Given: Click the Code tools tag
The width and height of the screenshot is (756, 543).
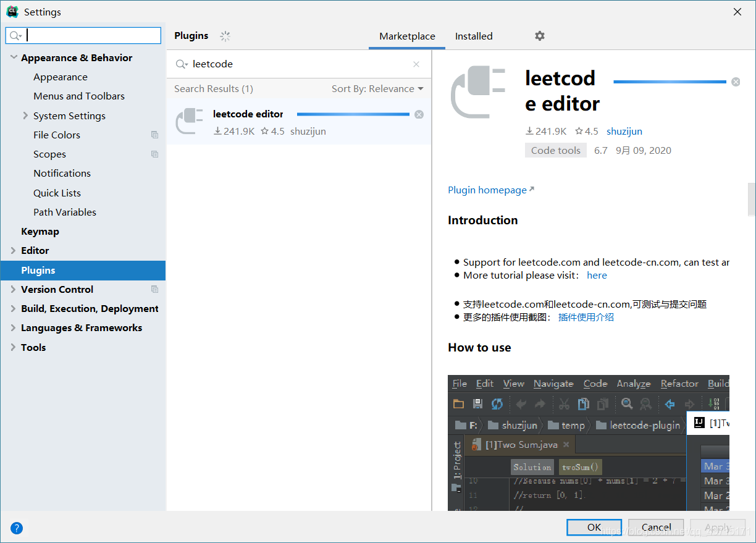Looking at the screenshot, I should (x=556, y=150).
